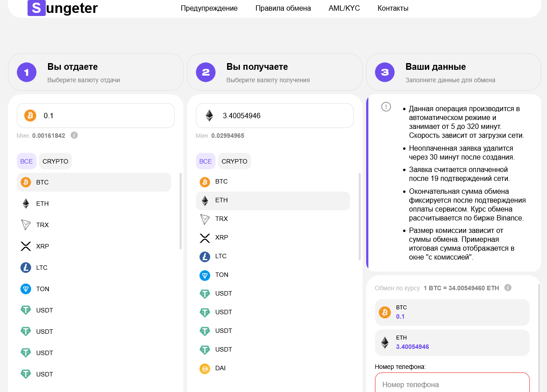Switch receive list filter to CRYPTO
Viewport: 547px width, 392px height.
(x=234, y=161)
